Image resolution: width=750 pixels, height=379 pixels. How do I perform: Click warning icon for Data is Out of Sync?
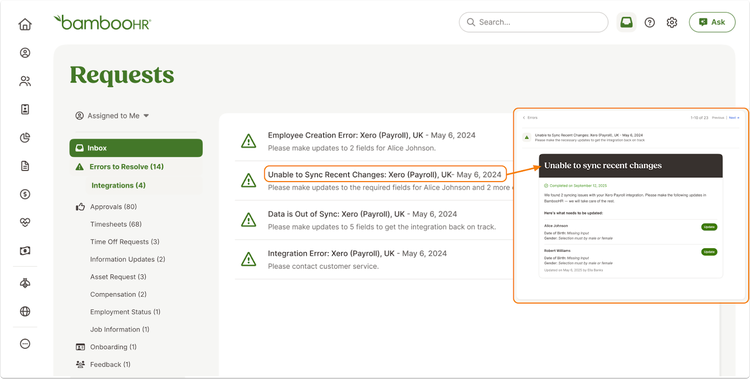(248, 220)
